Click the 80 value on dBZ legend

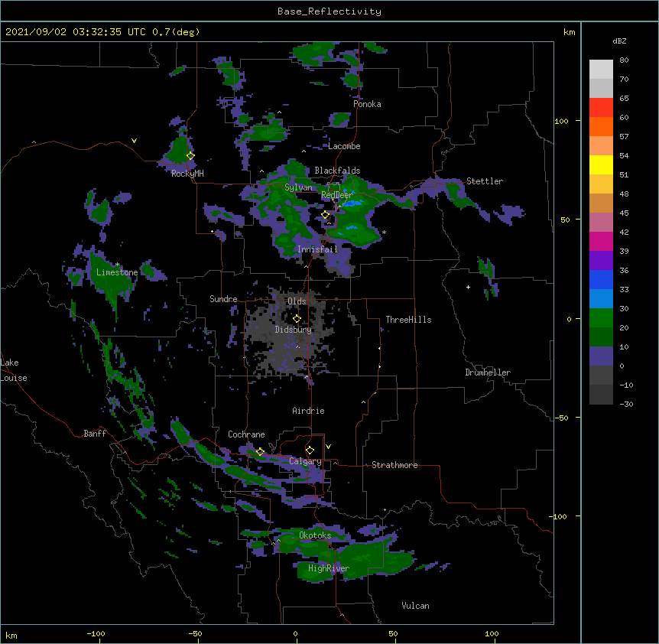624,60
